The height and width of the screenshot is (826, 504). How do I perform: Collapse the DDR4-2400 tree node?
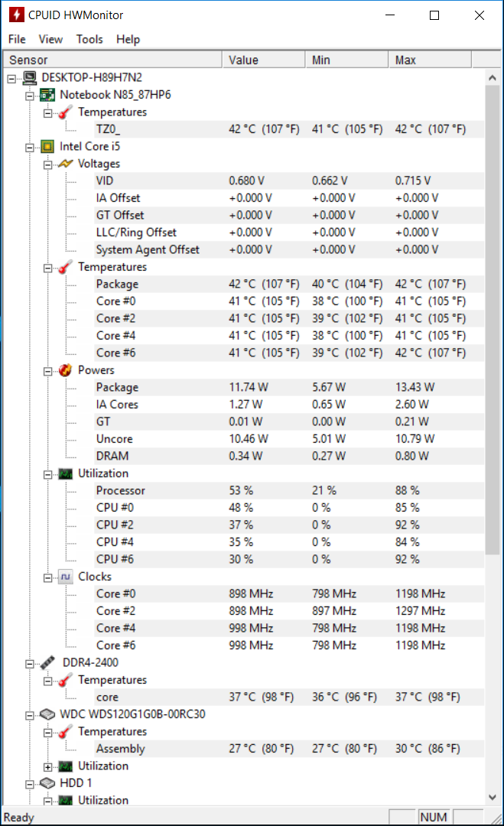pos(30,663)
